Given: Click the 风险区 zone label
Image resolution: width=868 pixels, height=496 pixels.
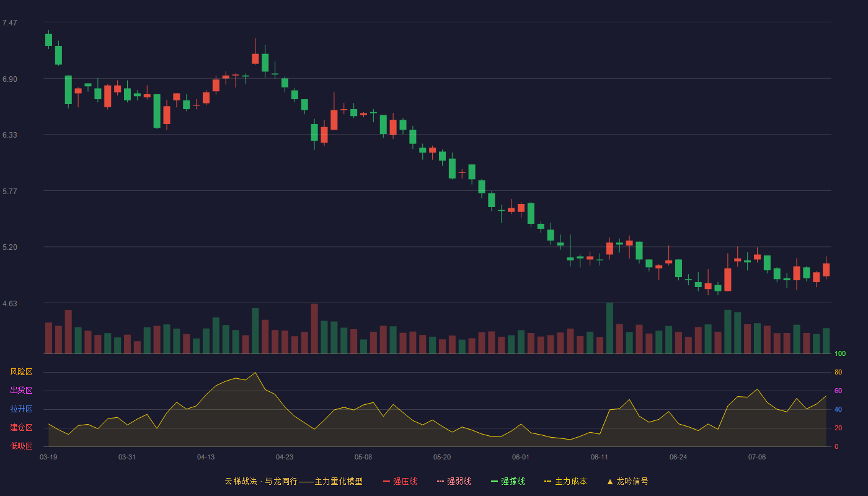Looking at the screenshot, I should tap(21, 372).
